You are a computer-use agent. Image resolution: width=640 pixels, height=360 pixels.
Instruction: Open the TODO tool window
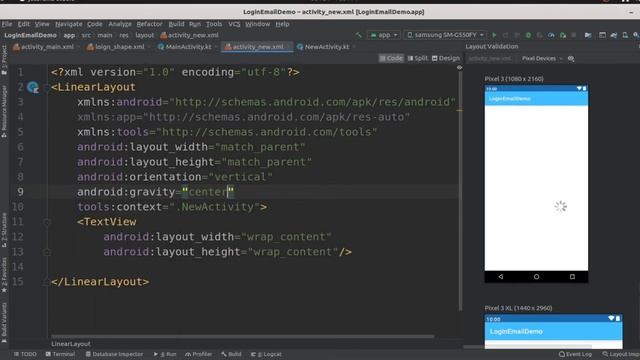tap(25, 354)
